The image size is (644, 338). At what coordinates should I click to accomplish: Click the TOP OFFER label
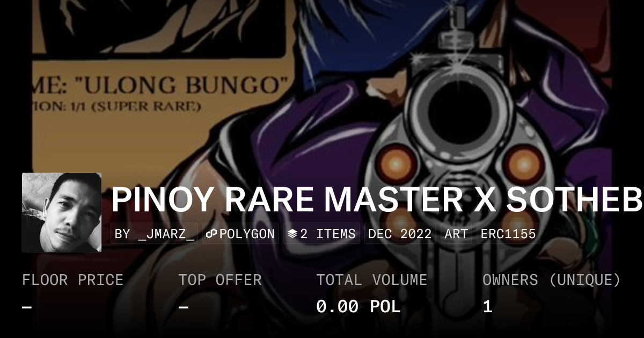pos(220,280)
